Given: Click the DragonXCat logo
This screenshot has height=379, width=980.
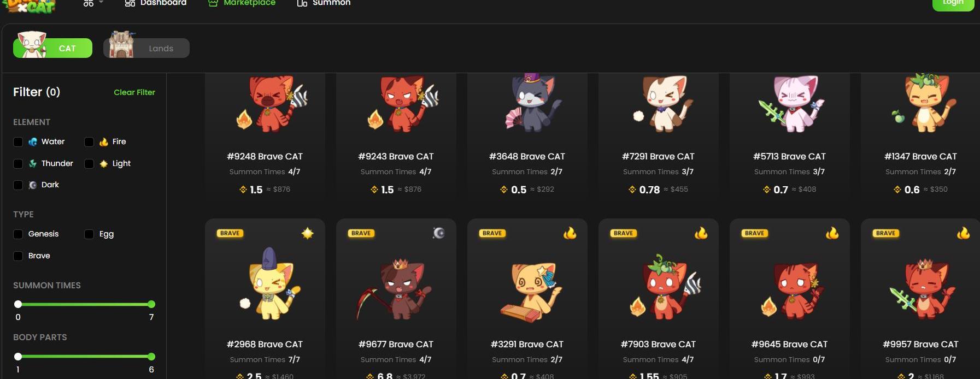Looking at the screenshot, I should pos(31,6).
